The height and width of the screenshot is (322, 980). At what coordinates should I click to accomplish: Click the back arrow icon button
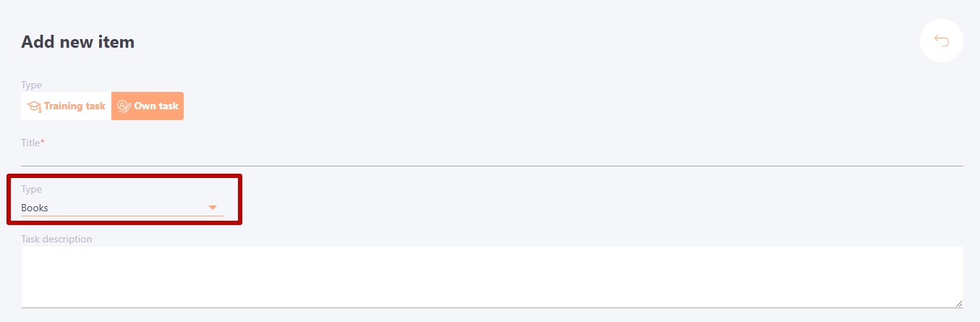[941, 41]
